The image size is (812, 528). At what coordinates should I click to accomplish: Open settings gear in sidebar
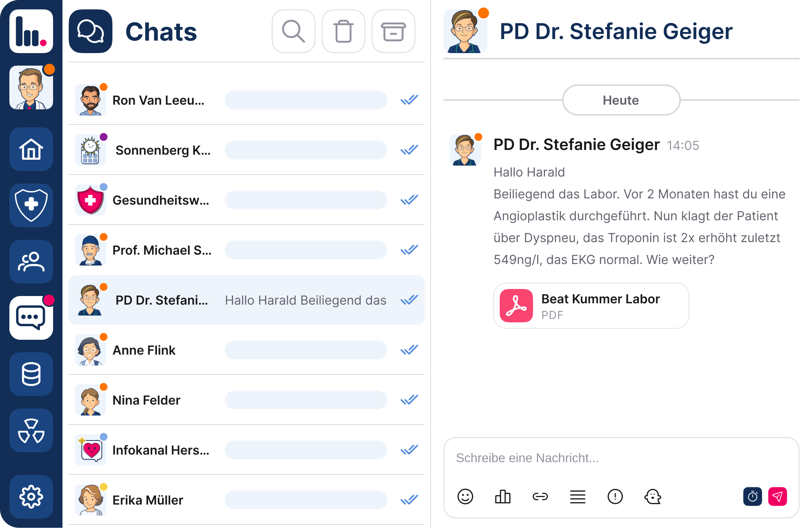pyautogui.click(x=31, y=497)
